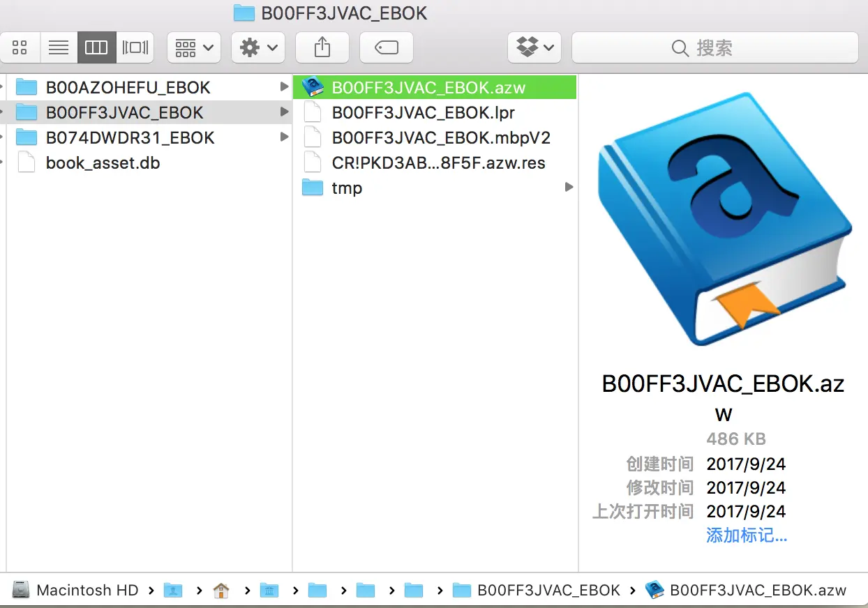
Task: Expand B00AZOHEFU_EBOK via its arrow
Action: 284,87
